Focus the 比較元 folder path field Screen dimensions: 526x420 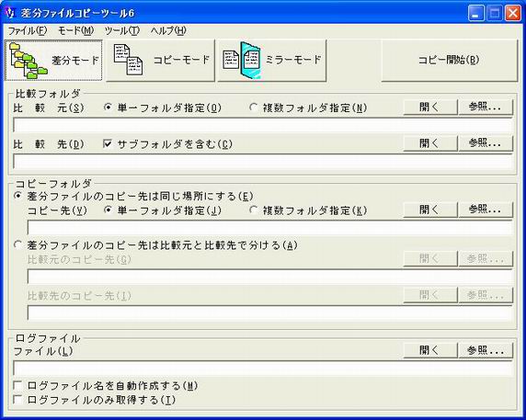point(263,125)
